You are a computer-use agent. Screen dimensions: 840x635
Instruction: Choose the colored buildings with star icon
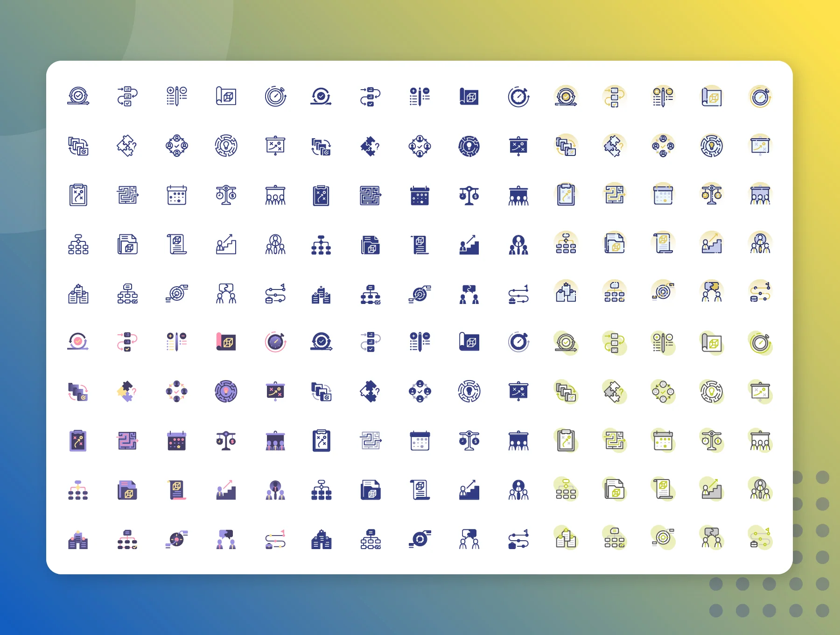click(x=78, y=539)
